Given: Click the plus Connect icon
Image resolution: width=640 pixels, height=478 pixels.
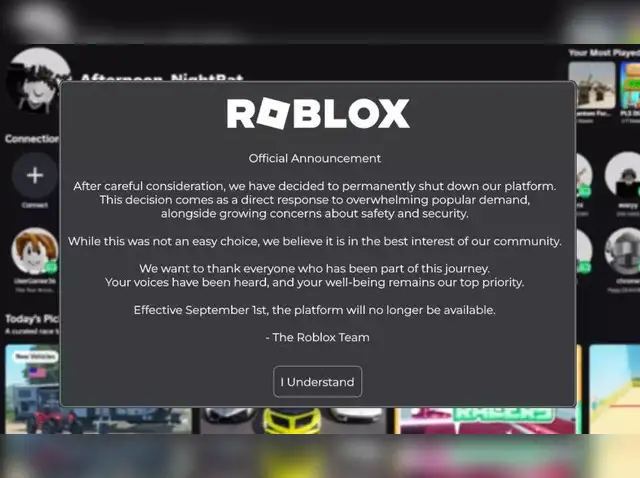Looking at the screenshot, I should tap(35, 176).
